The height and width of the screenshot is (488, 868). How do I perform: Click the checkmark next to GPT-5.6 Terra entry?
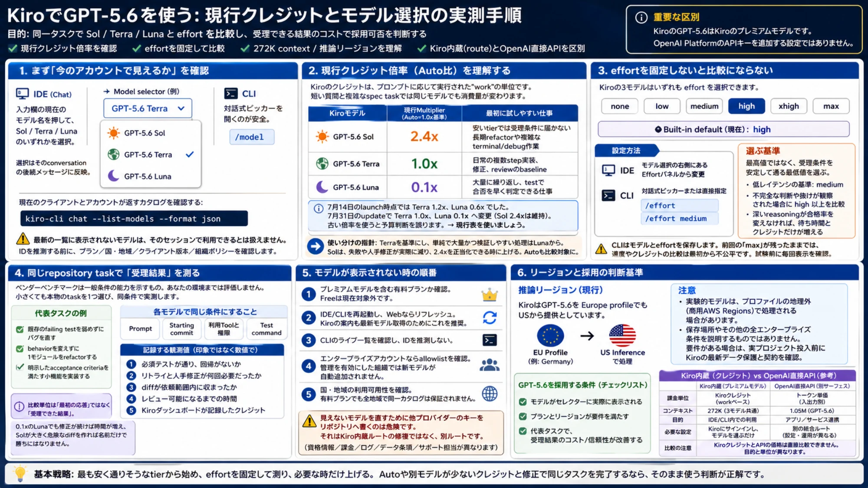click(x=190, y=154)
